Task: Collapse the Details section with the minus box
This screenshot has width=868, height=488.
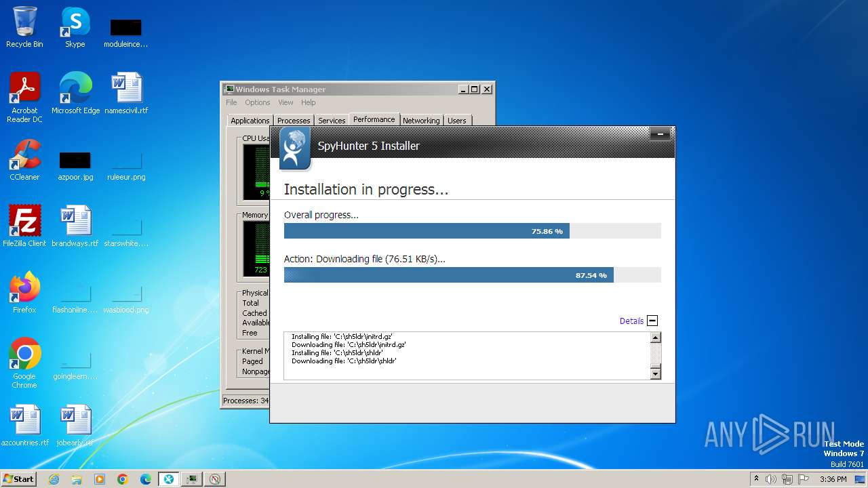Action: click(652, 321)
